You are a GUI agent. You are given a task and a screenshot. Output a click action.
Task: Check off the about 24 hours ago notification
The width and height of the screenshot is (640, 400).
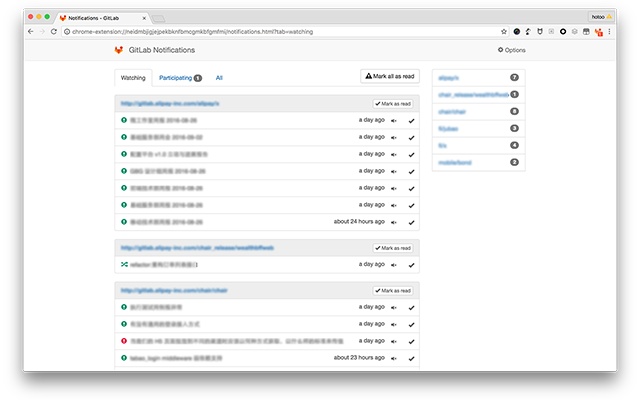[411, 222]
